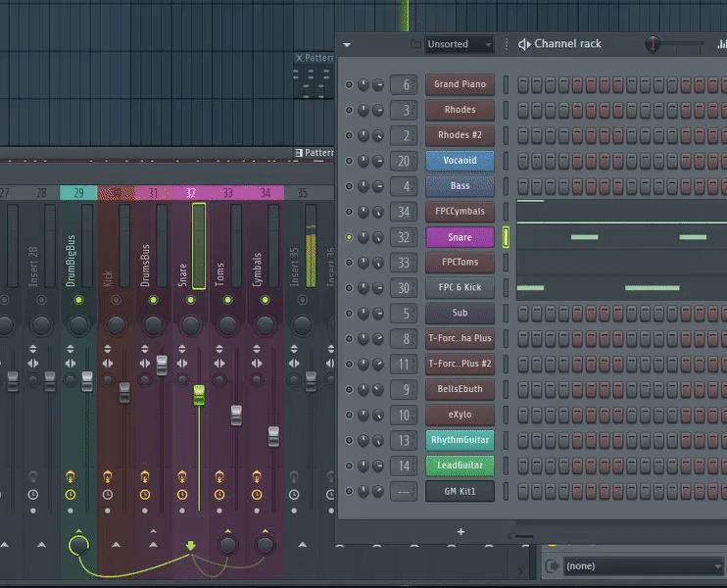Mute the Snare channel
This screenshot has height=588, width=727.
click(x=349, y=237)
